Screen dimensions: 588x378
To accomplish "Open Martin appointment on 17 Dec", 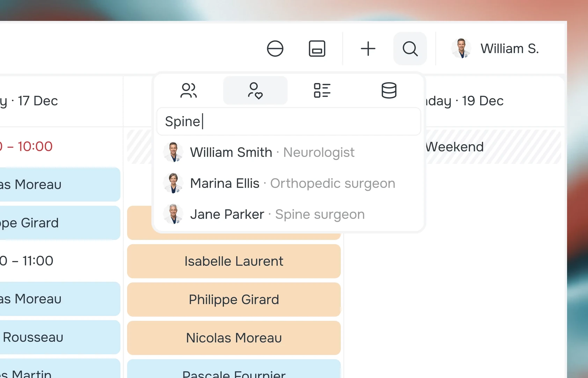I will click(x=60, y=368).
